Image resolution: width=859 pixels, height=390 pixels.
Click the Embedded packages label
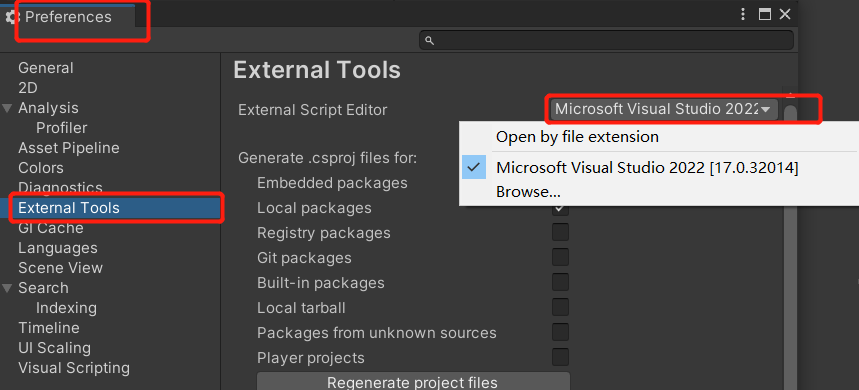coord(332,183)
